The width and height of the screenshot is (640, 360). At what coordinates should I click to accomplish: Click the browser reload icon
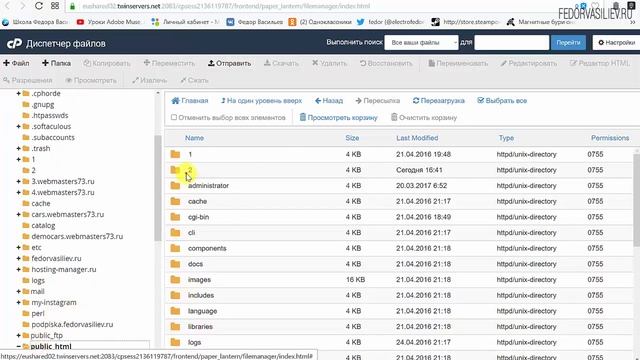[39, 6]
